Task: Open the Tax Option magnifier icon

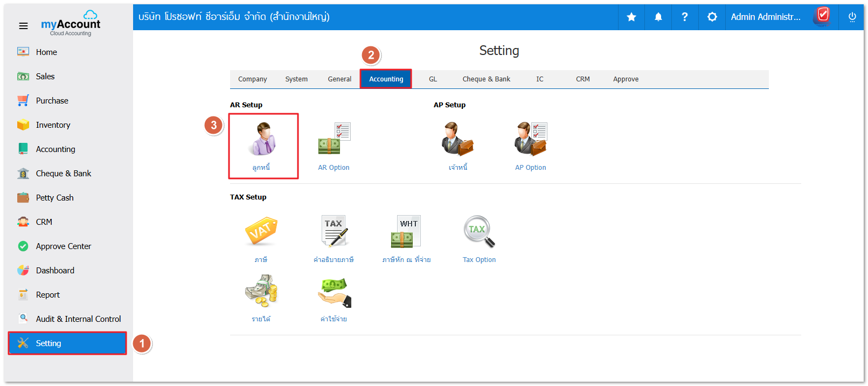Action: tap(479, 232)
